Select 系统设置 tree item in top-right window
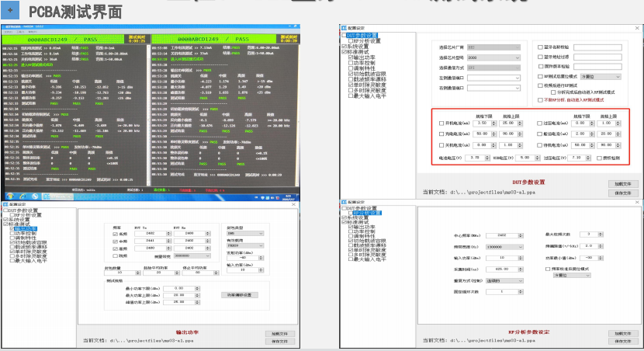This screenshot has width=644, height=351. (358, 47)
